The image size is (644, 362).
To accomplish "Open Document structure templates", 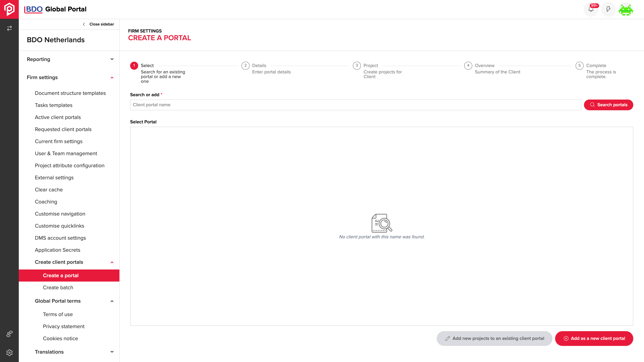I will 70,93.
